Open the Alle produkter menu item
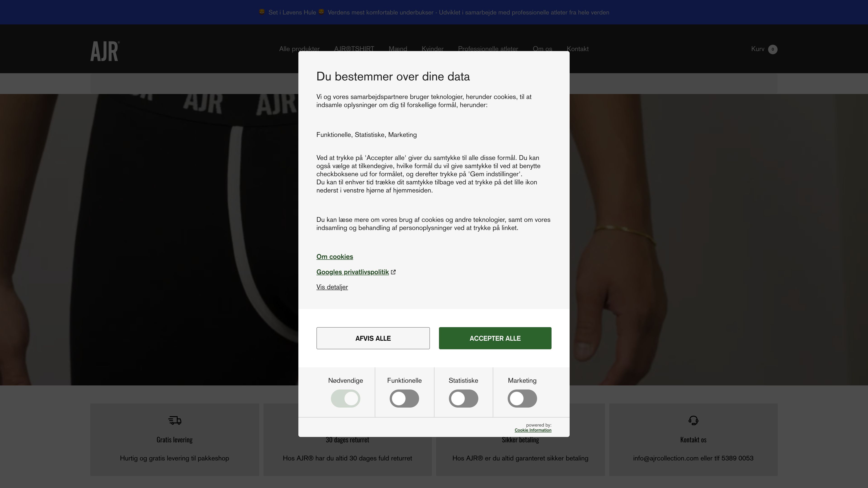The image size is (868, 488). pyautogui.click(x=299, y=49)
